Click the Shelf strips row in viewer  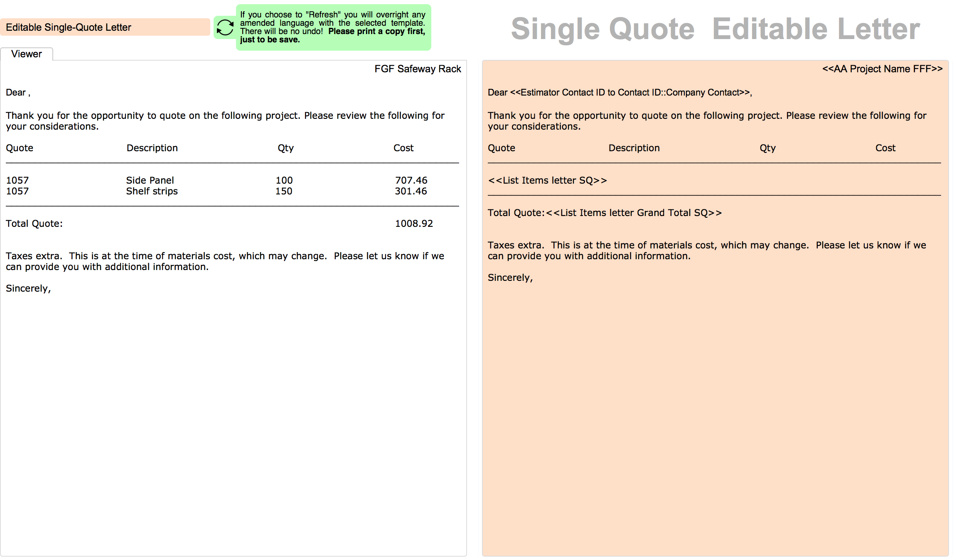tap(216, 191)
